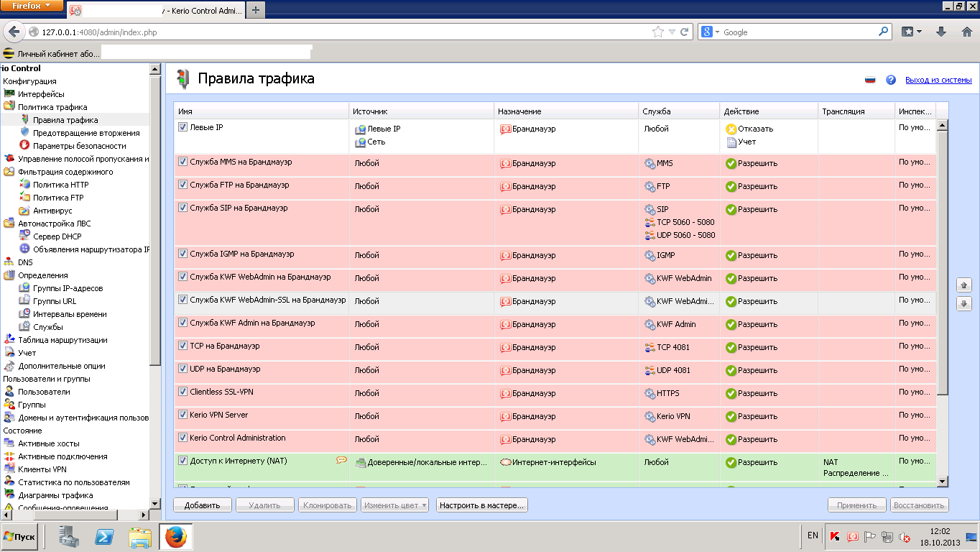Toggle Доступ к Интернету (NAT) checkbox
The image size is (980, 552).
pos(182,461)
